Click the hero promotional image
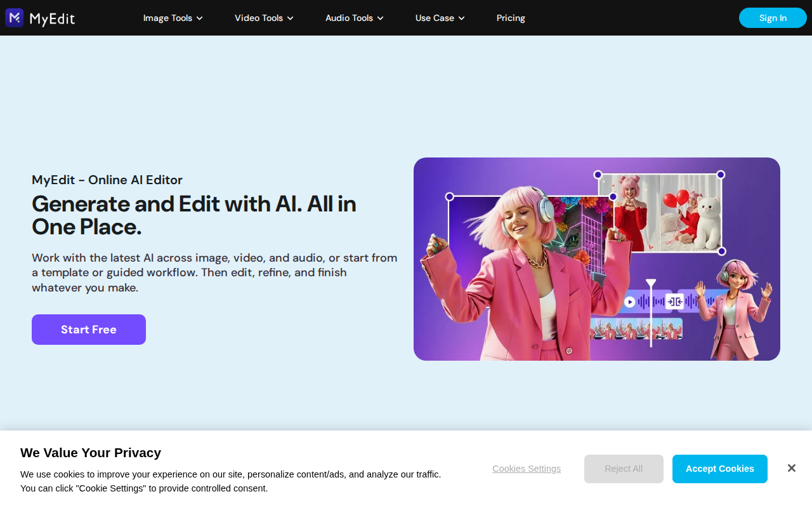The image size is (812, 508). (x=597, y=259)
